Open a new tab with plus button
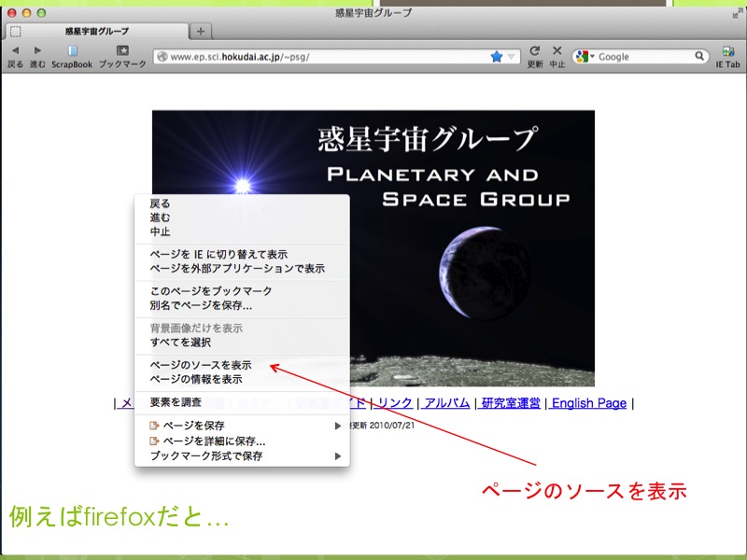 tap(201, 32)
